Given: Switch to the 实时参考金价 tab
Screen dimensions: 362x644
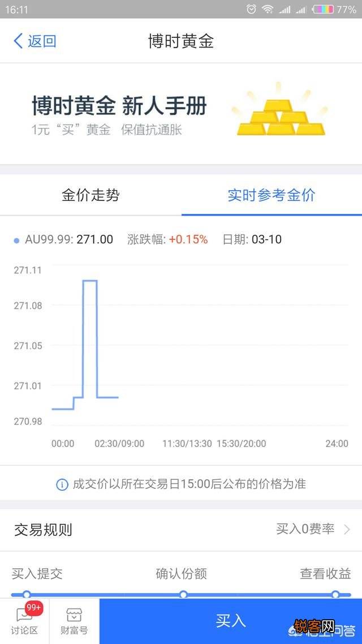Looking at the screenshot, I should (x=271, y=195).
